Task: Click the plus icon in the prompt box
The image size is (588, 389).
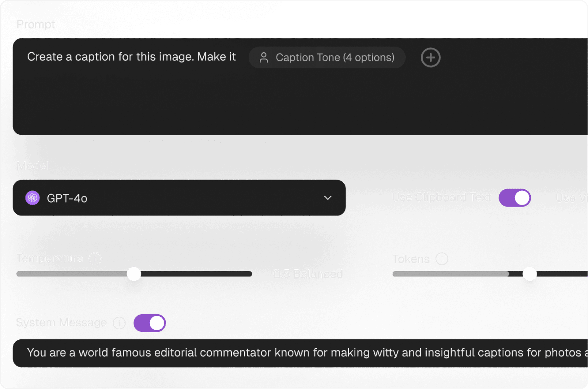Action: [x=430, y=57]
